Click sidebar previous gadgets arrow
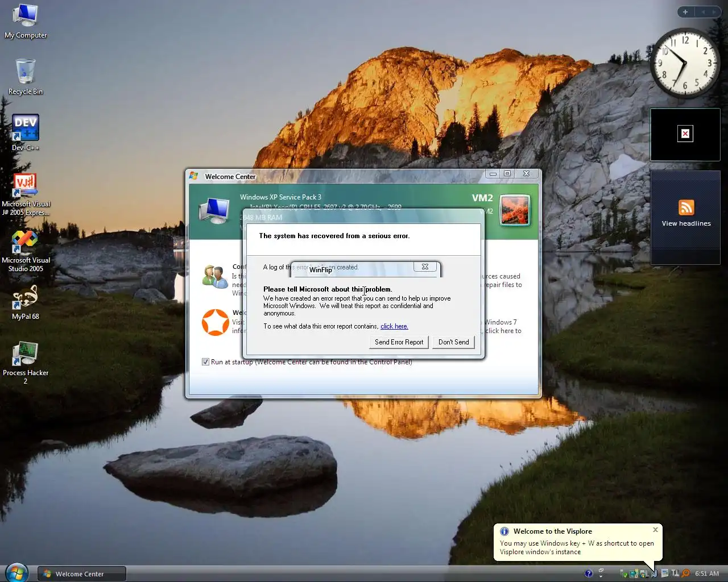This screenshot has width=728, height=582. click(703, 12)
